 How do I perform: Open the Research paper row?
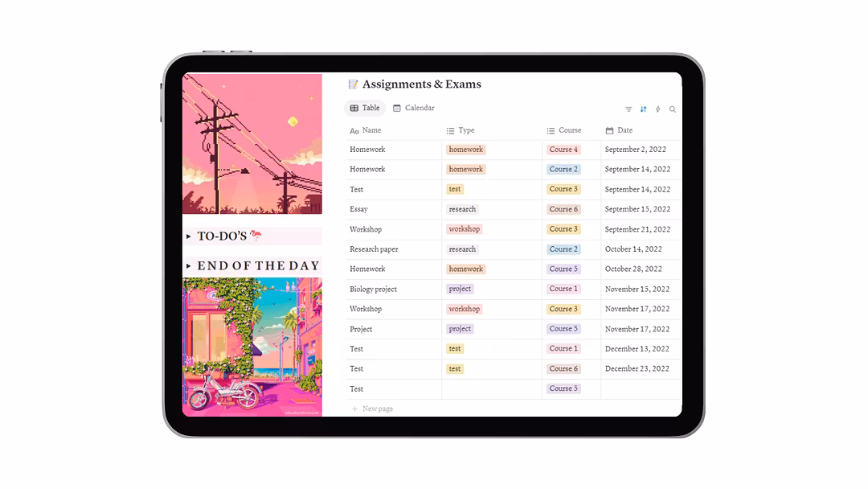(x=374, y=249)
